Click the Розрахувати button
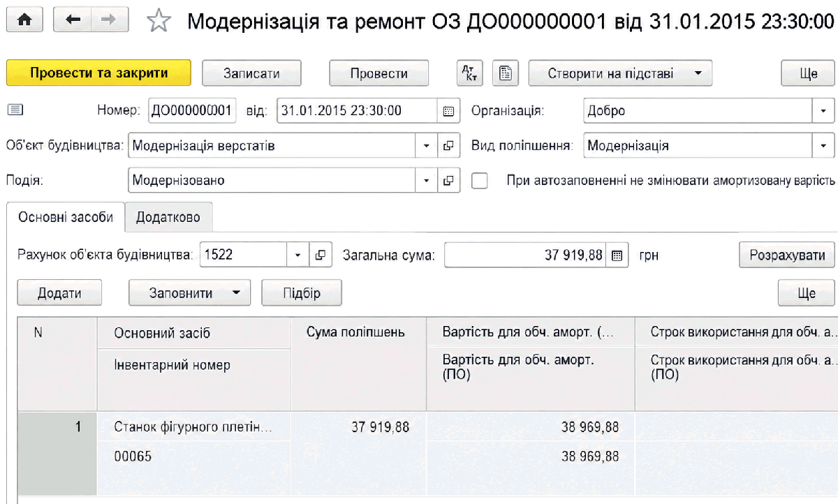Image resolution: width=838 pixels, height=504 pixels. (787, 255)
